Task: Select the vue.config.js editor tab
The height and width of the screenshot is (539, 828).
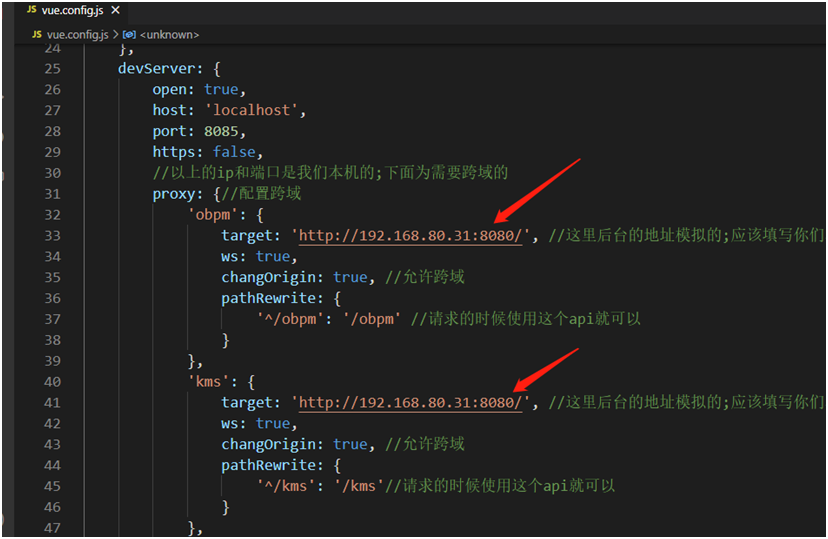Action: click(73, 11)
